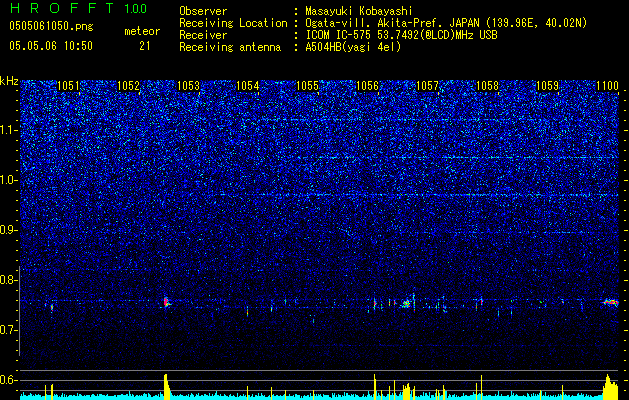Click the 'Receiver' field label
The image size is (629, 400).
pyautogui.click(x=203, y=35)
